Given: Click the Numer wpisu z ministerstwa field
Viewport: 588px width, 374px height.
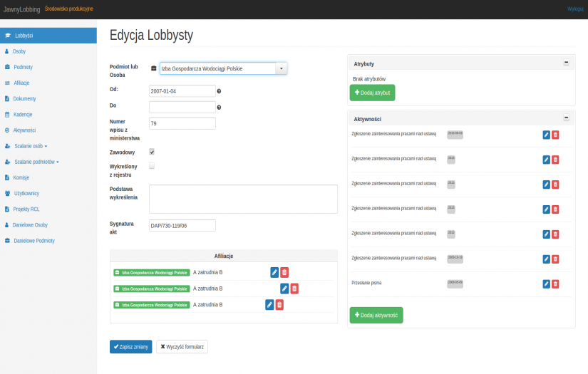Looking at the screenshot, I should (x=182, y=123).
